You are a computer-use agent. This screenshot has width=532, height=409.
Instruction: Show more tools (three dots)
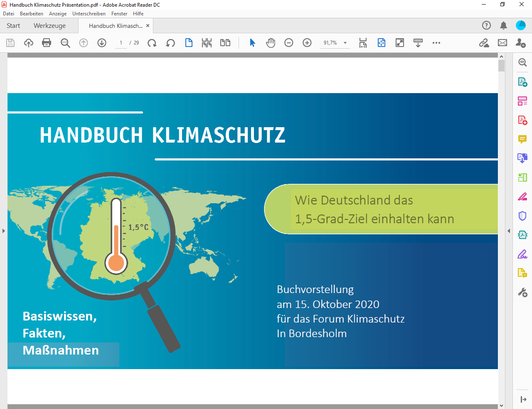(436, 43)
